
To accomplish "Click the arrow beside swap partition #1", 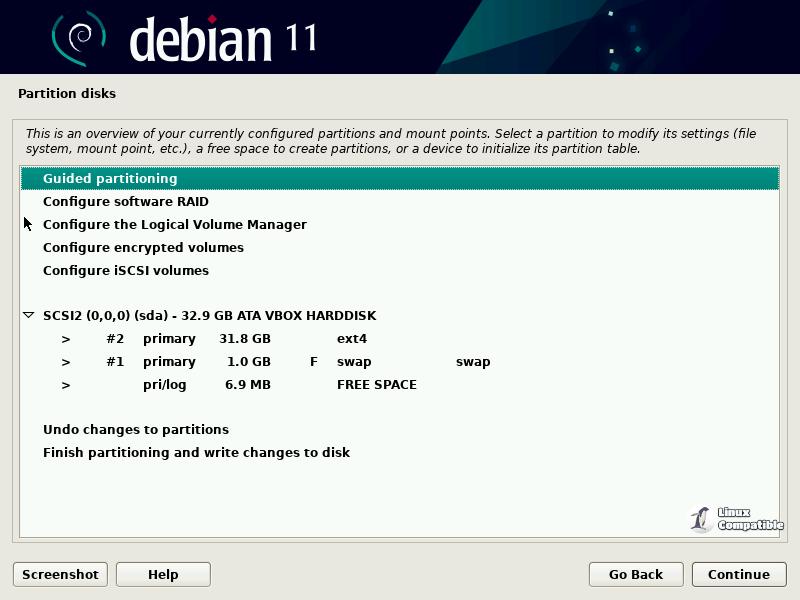I will coord(66,362).
